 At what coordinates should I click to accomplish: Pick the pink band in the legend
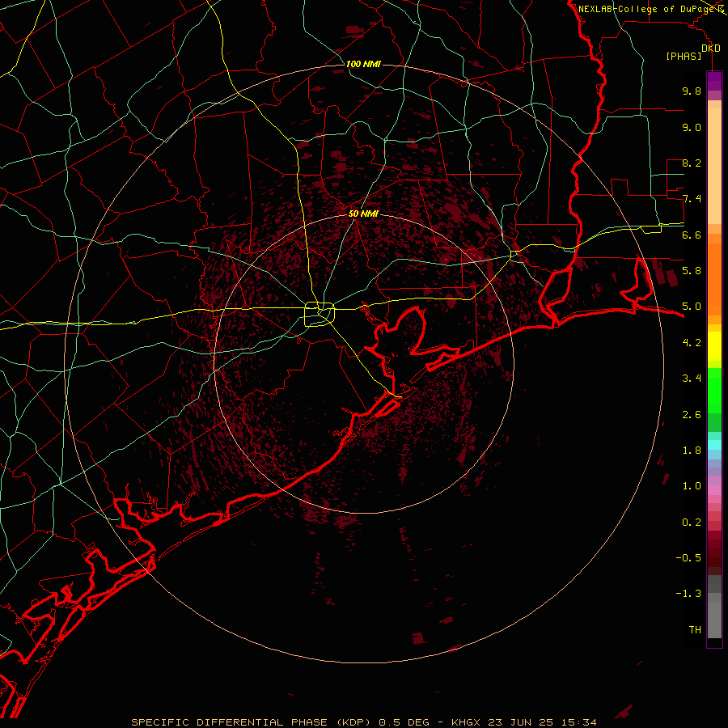click(714, 490)
